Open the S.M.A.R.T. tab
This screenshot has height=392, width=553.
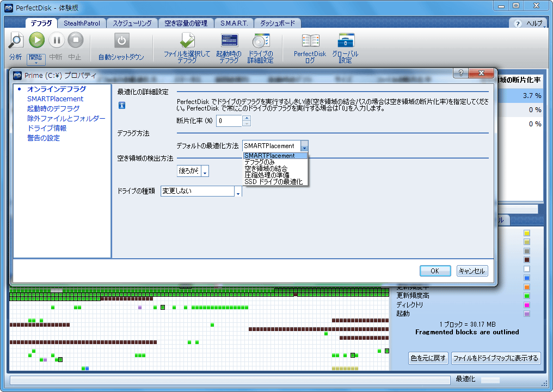pyautogui.click(x=234, y=23)
